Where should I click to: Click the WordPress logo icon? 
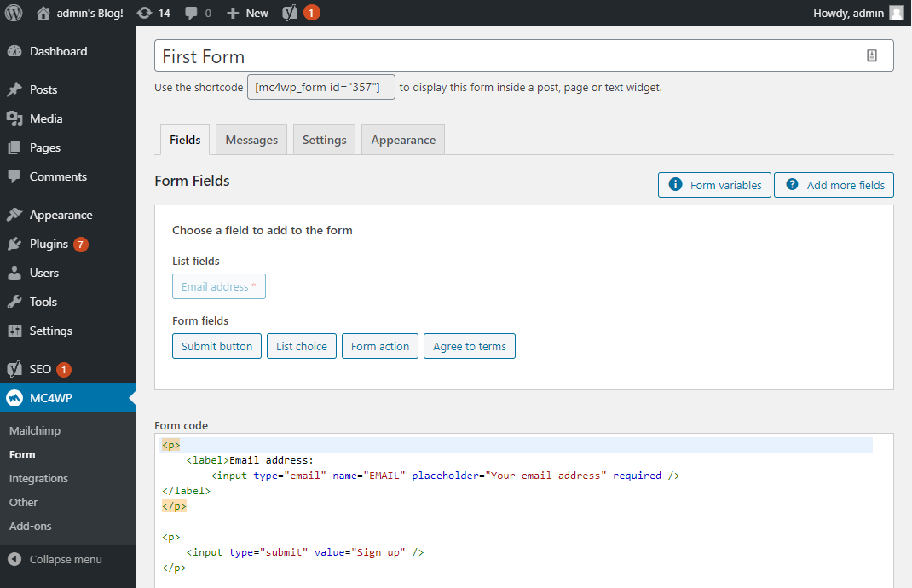(14, 13)
